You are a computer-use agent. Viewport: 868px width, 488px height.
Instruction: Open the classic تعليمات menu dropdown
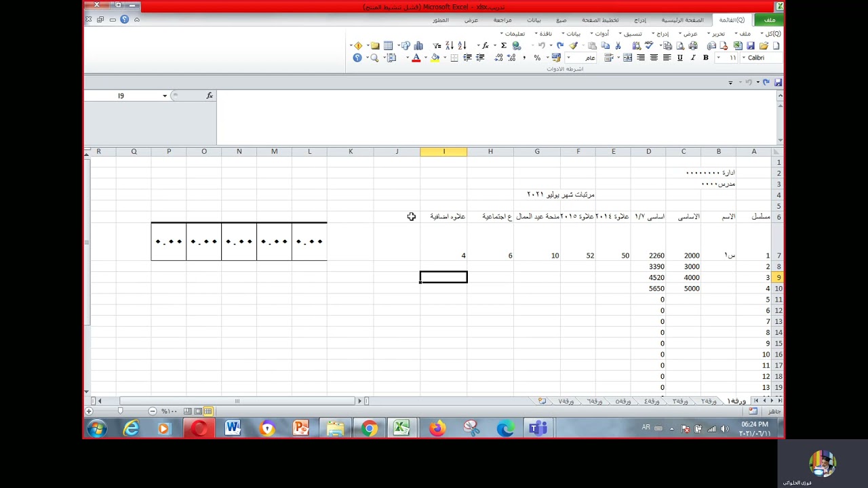pos(513,33)
